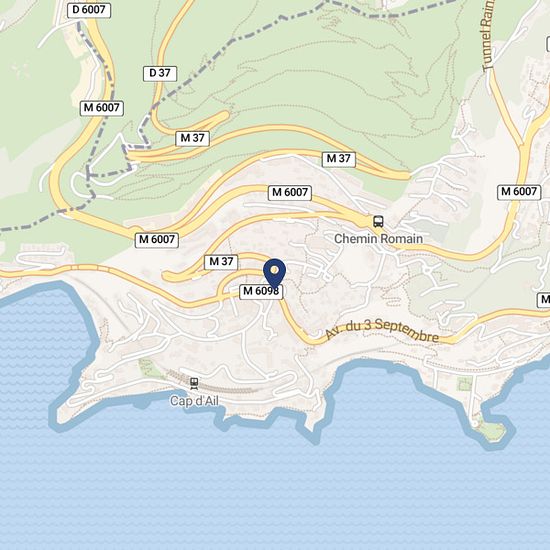Select the Chemin Romain bus stop icon

click(378, 222)
